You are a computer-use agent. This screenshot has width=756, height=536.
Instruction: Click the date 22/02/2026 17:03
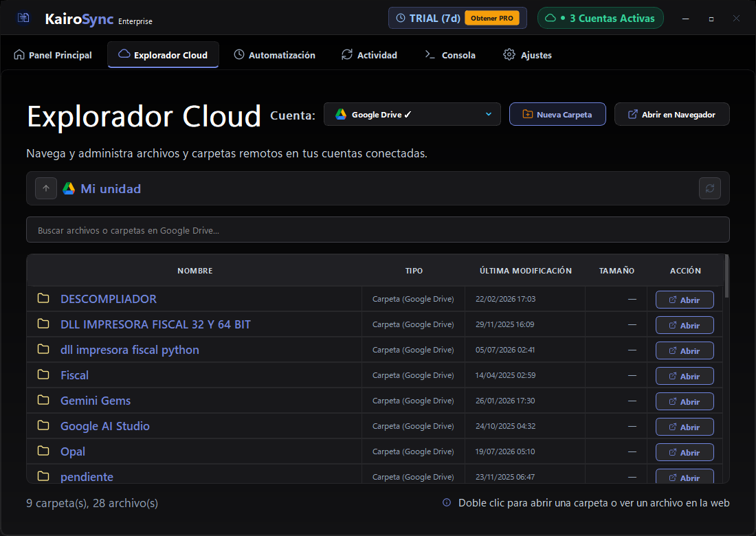(x=505, y=299)
